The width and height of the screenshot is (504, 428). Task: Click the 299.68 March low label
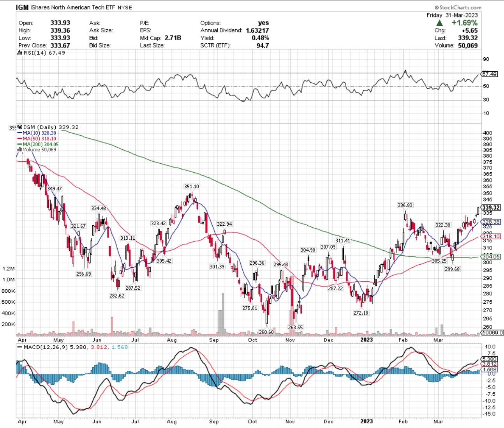[x=452, y=269]
